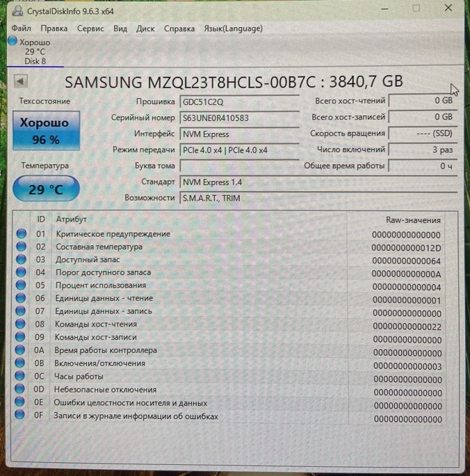
Task: Click status icon for Часы работы row
Action: pyautogui.click(x=19, y=376)
